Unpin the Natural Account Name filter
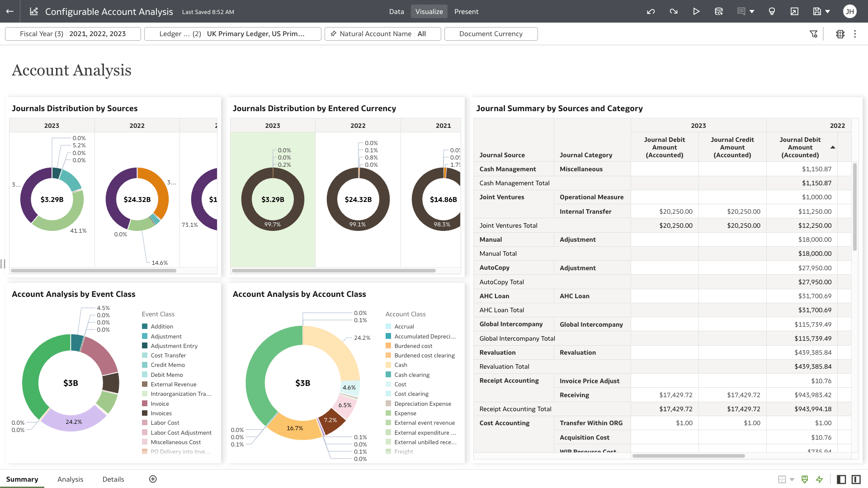This screenshot has width=868, height=488. (333, 33)
